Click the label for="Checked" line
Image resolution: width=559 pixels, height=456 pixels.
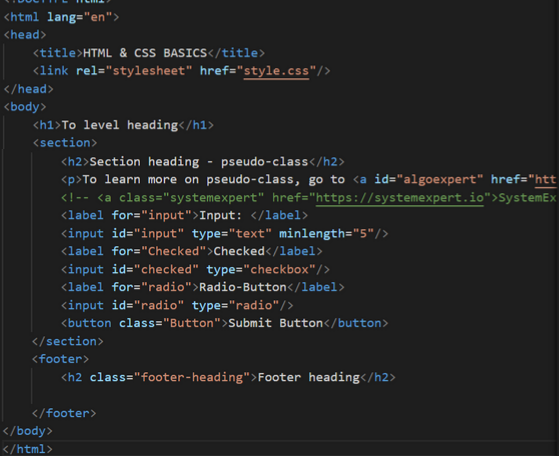[191, 251]
